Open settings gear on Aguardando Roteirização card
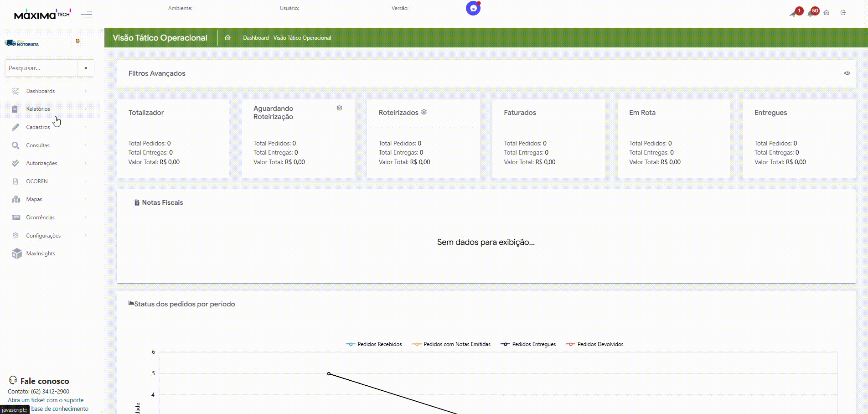This screenshot has height=414, width=868. coord(339,108)
